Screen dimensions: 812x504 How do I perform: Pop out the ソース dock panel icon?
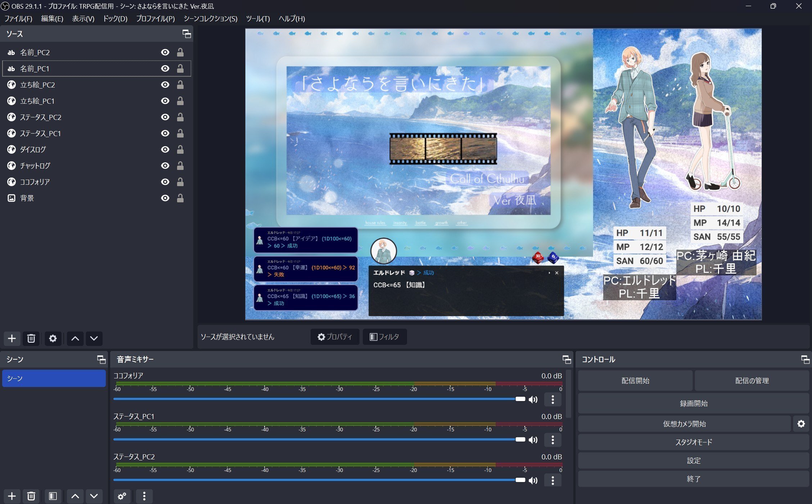click(186, 34)
